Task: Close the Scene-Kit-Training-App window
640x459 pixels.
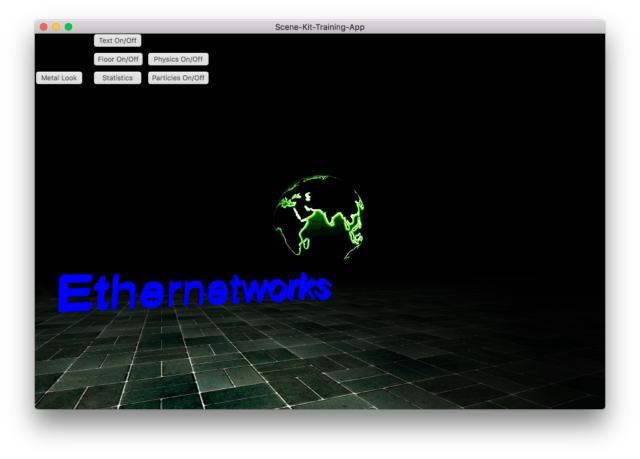Action: [43, 27]
